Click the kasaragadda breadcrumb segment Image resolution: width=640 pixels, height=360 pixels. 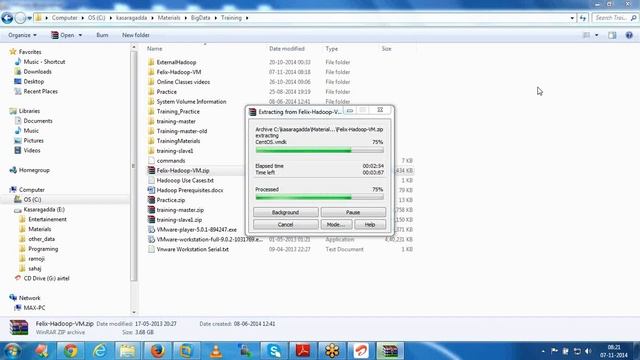[131, 18]
